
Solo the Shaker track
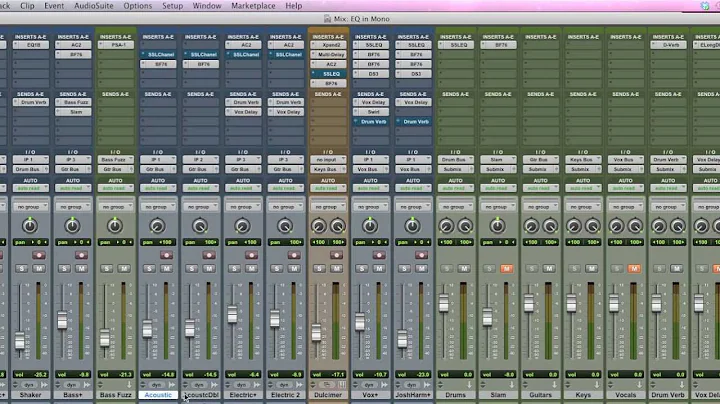pyautogui.click(x=22, y=269)
